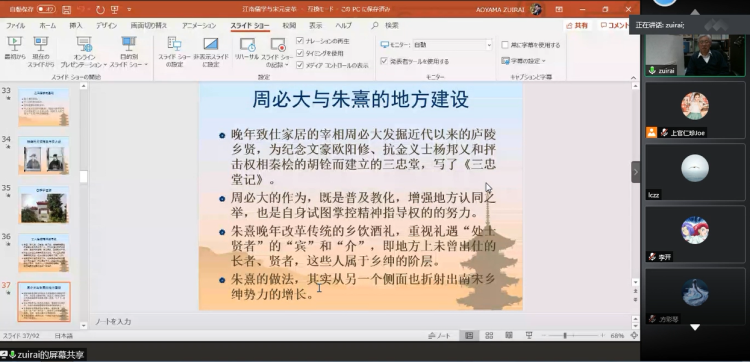The width and height of the screenshot is (750, 362).
Task: Click the zoom in plus icon
Action: pyautogui.click(x=603, y=336)
